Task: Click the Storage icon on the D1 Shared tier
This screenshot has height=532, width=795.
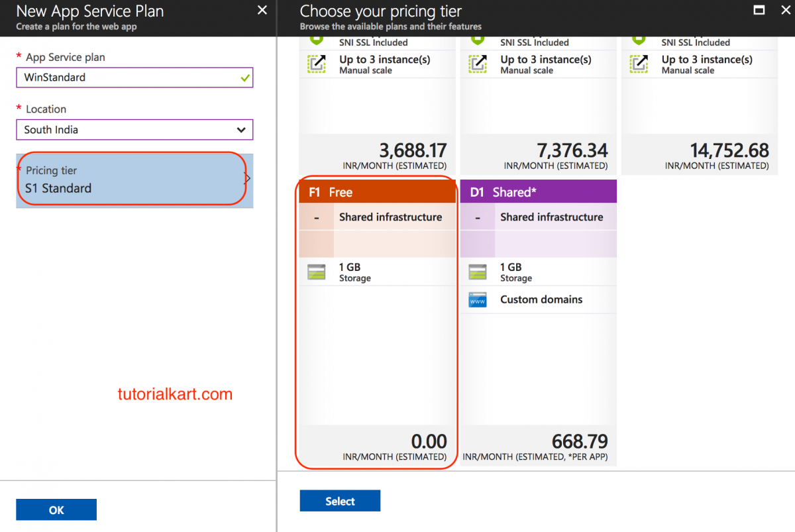Action: 478,271
